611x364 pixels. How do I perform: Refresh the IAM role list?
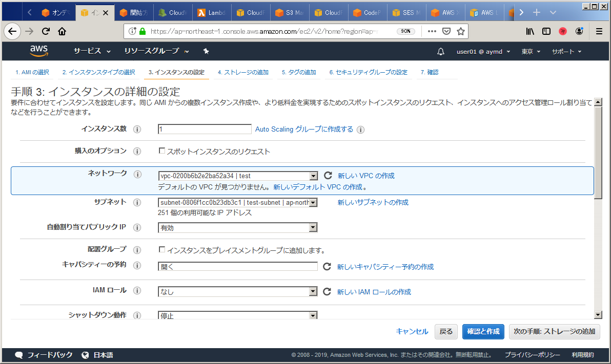[327, 292]
